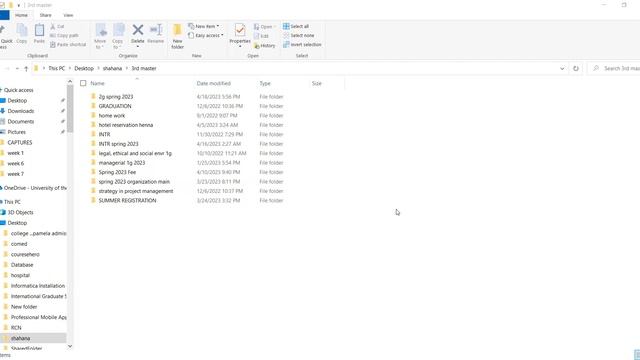The width and height of the screenshot is (640, 360).
Task: Select the managerial 1g 2023 folder
Action: pos(122,162)
